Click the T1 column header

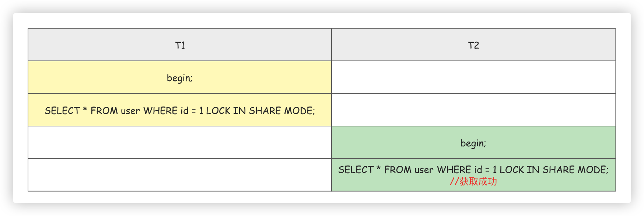click(180, 45)
